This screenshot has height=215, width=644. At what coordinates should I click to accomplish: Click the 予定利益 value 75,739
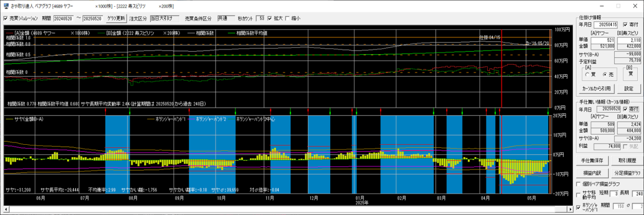(629, 61)
